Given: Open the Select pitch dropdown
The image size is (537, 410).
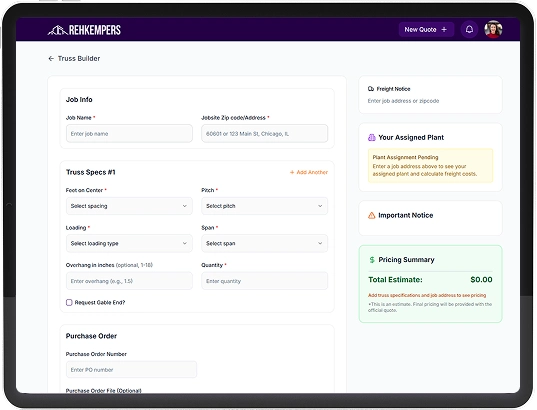Looking at the screenshot, I should [264, 206].
